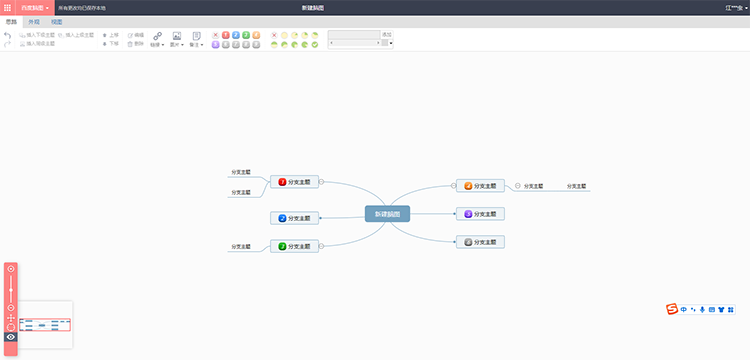
Task: Click the zoom in button
Action: coord(11,269)
